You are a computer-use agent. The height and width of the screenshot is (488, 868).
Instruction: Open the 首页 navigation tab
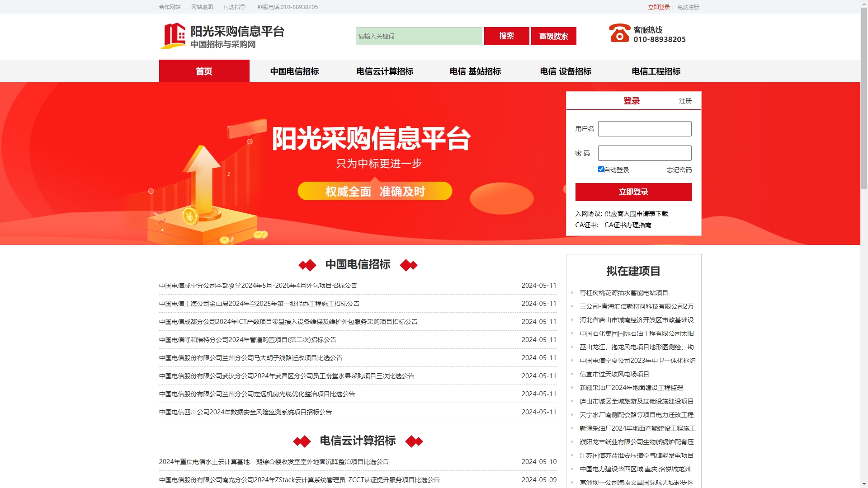click(x=204, y=71)
